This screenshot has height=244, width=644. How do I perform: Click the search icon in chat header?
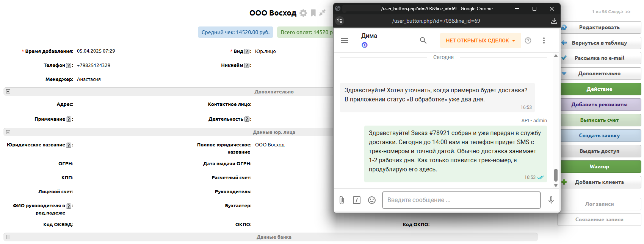[423, 40]
